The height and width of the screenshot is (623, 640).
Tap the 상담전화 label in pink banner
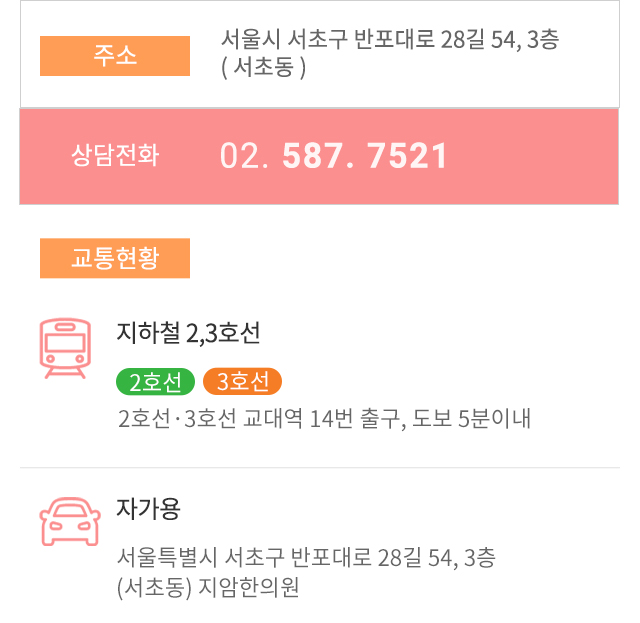click(115, 155)
